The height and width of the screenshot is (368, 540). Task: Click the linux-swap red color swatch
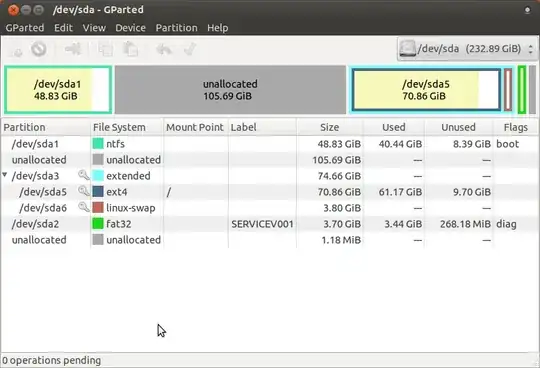coord(98,208)
